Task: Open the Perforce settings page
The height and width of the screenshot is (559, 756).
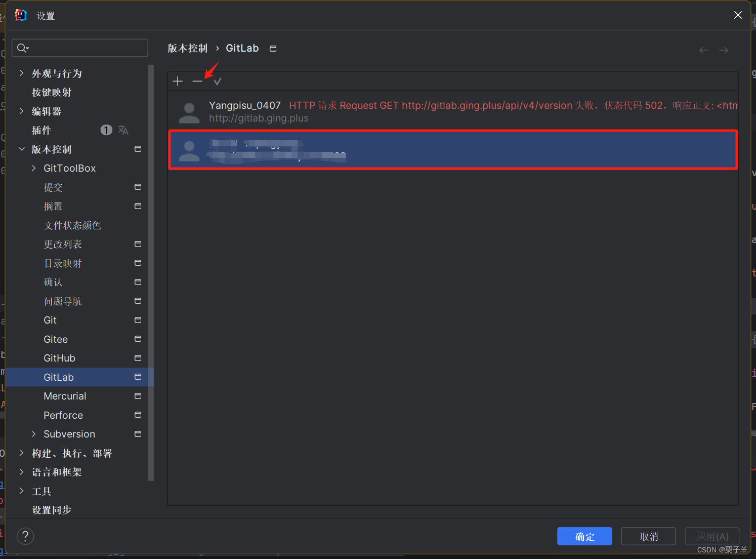Action: (x=63, y=415)
